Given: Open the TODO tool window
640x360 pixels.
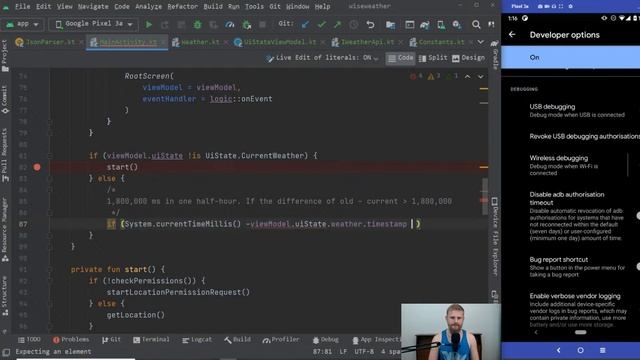Looking at the screenshot, I should [29, 340].
